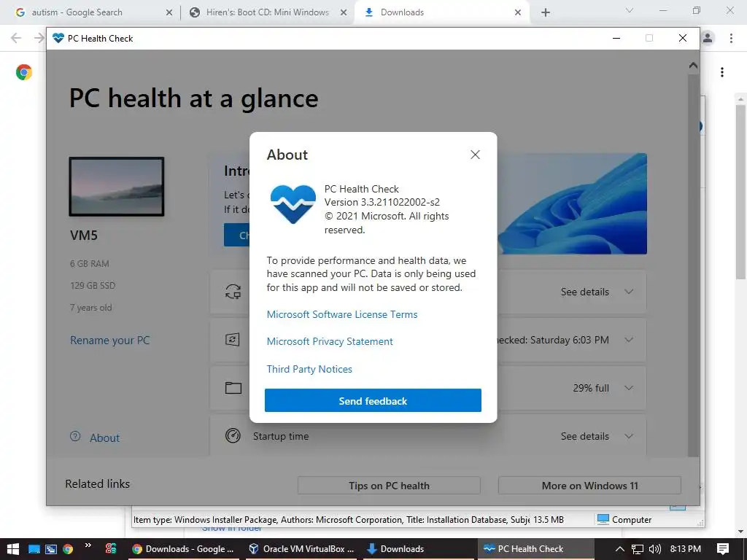Click the backup sync icon in first row

233,292
